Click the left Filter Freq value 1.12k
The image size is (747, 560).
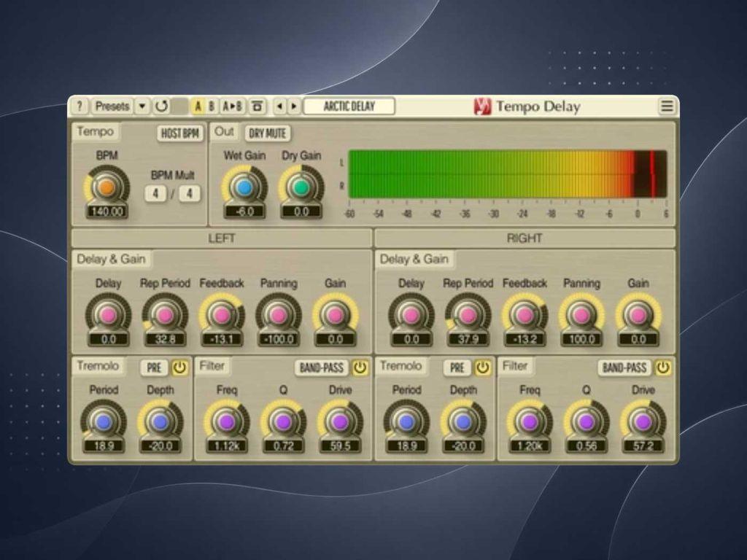[227, 446]
